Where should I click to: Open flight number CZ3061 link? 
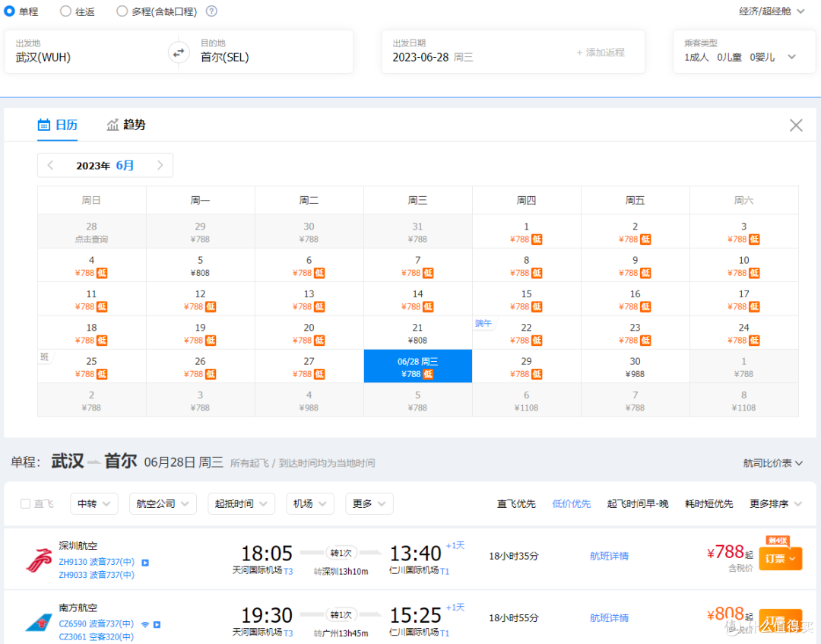97,636
